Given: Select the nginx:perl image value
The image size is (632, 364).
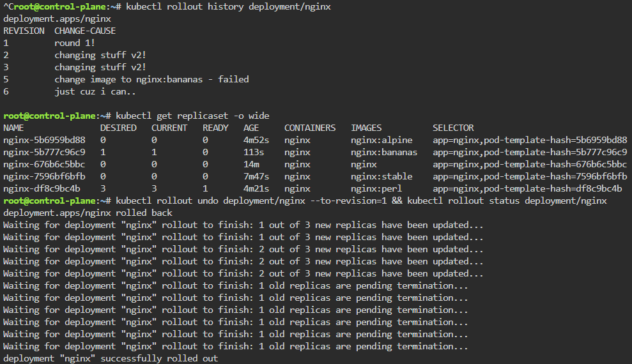Looking at the screenshot, I should coord(376,188).
